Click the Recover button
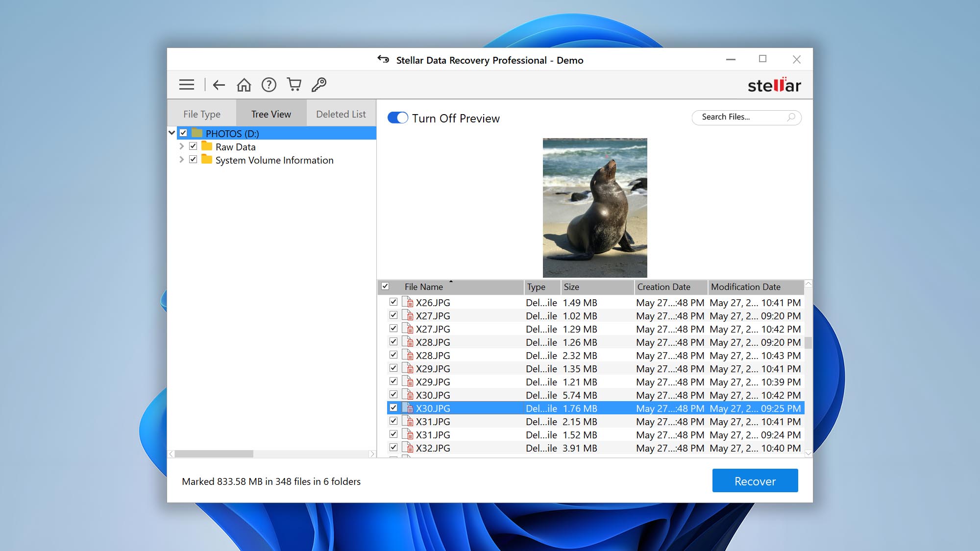Image resolution: width=980 pixels, height=551 pixels. point(755,480)
